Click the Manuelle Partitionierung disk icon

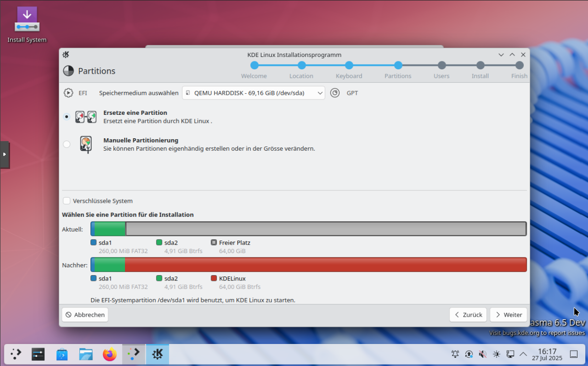click(86, 144)
